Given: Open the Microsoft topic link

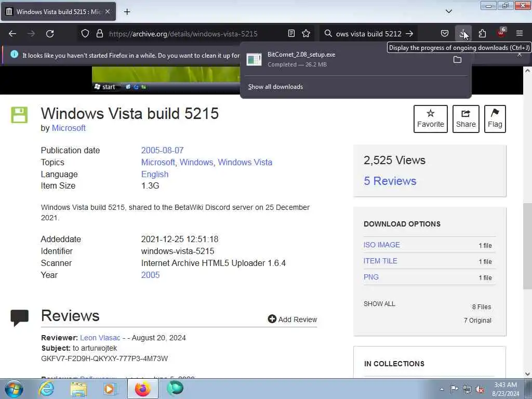Looking at the screenshot, I should (158, 162).
